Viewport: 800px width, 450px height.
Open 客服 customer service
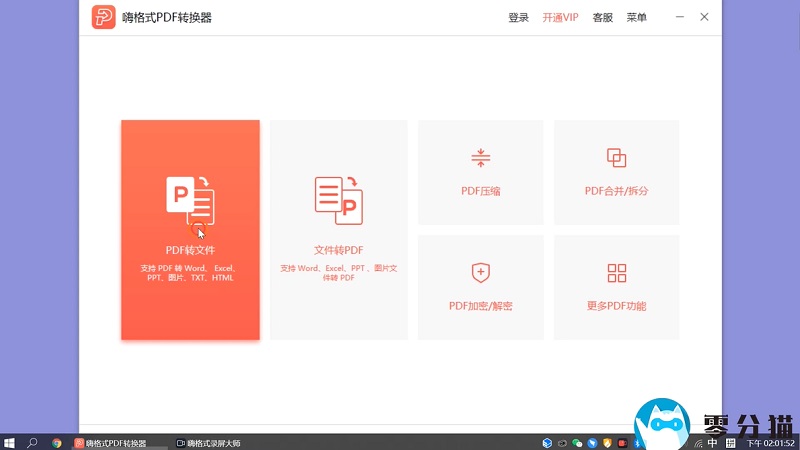603,17
